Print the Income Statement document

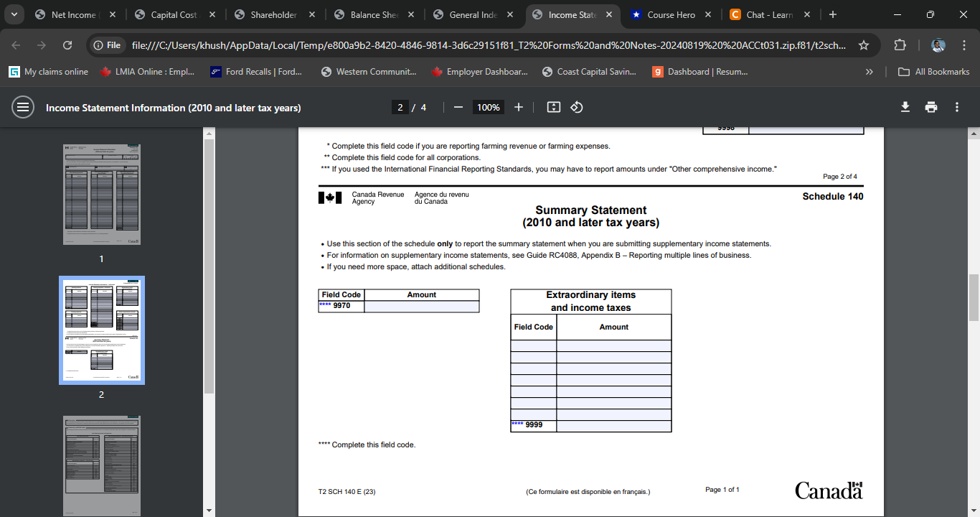(931, 106)
